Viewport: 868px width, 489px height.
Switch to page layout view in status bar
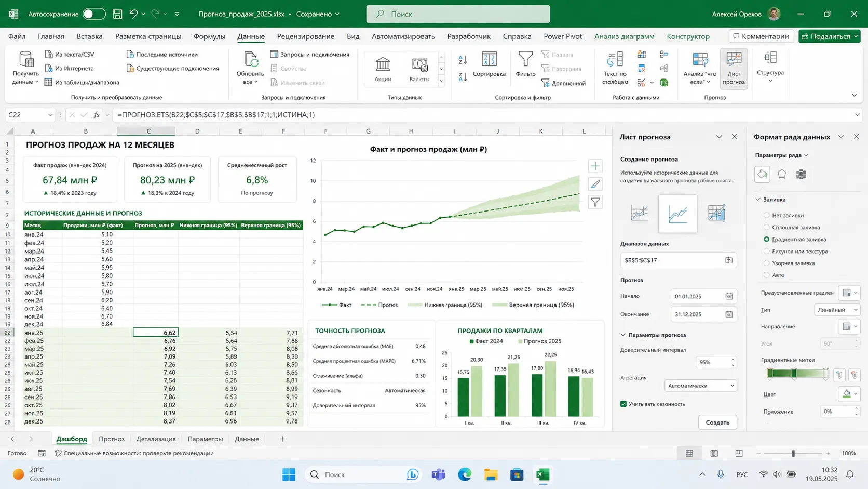714,453
